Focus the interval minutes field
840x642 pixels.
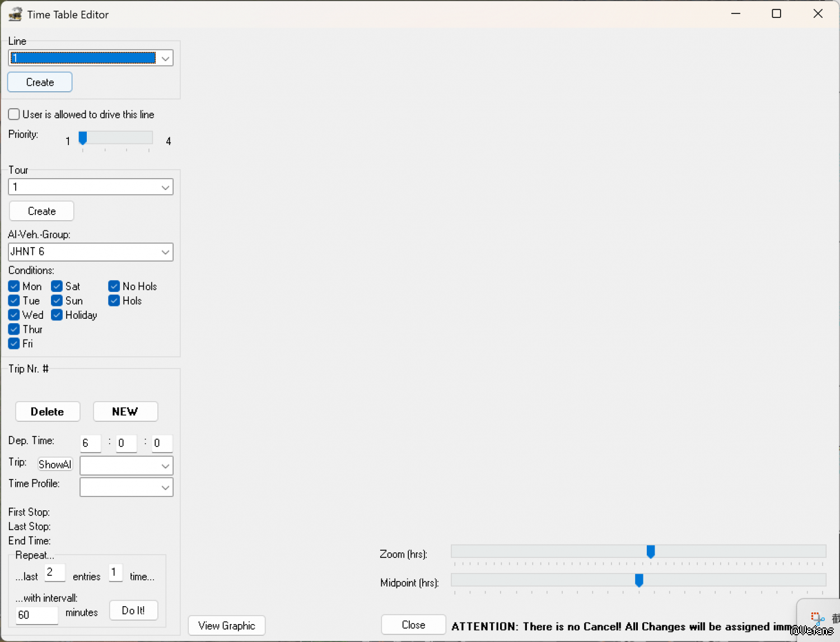(37, 615)
